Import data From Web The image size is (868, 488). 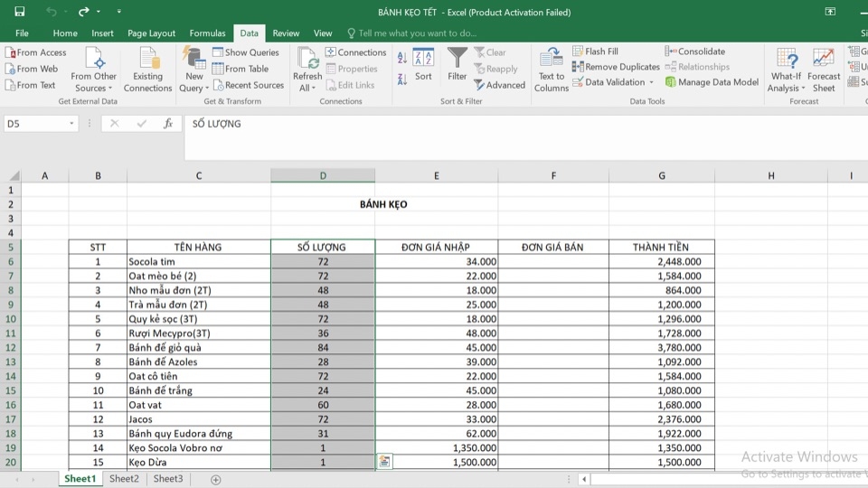click(x=32, y=69)
